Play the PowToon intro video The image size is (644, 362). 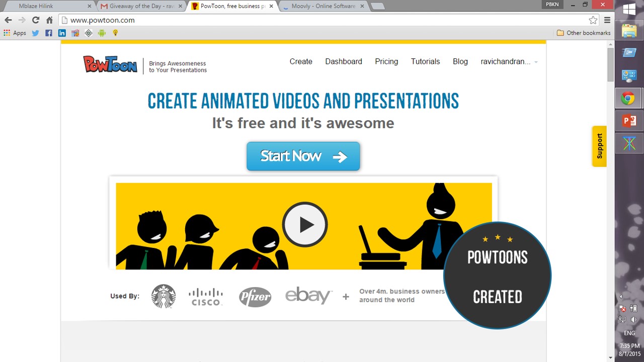pyautogui.click(x=305, y=225)
